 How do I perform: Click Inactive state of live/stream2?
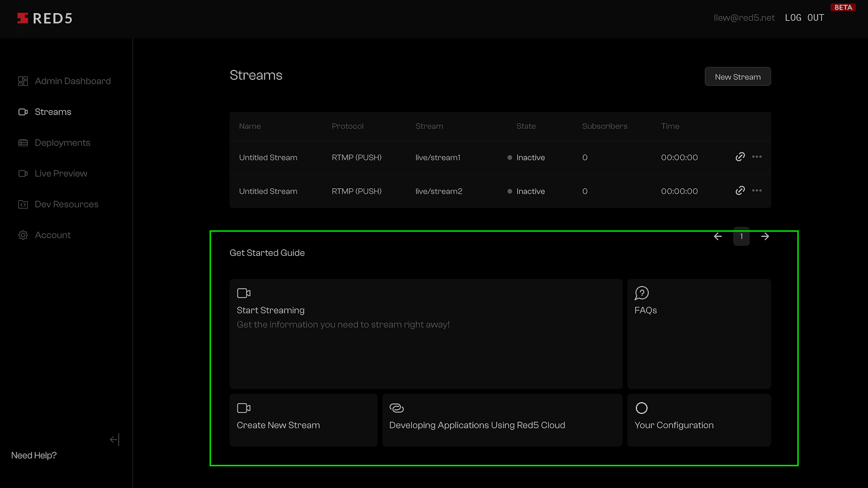(x=526, y=191)
